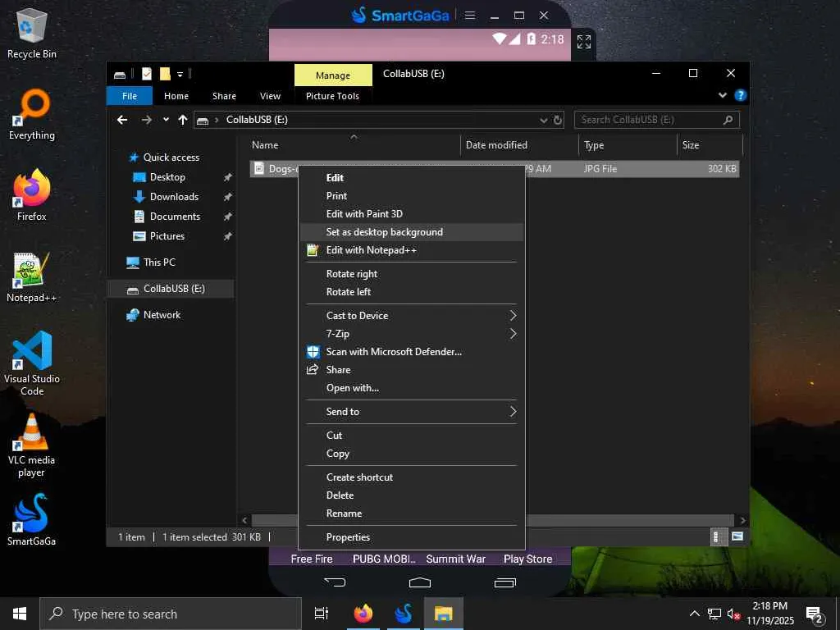This screenshot has height=630, width=840.
Task: Choose Edit with Notepad++
Action: pyautogui.click(x=412, y=250)
